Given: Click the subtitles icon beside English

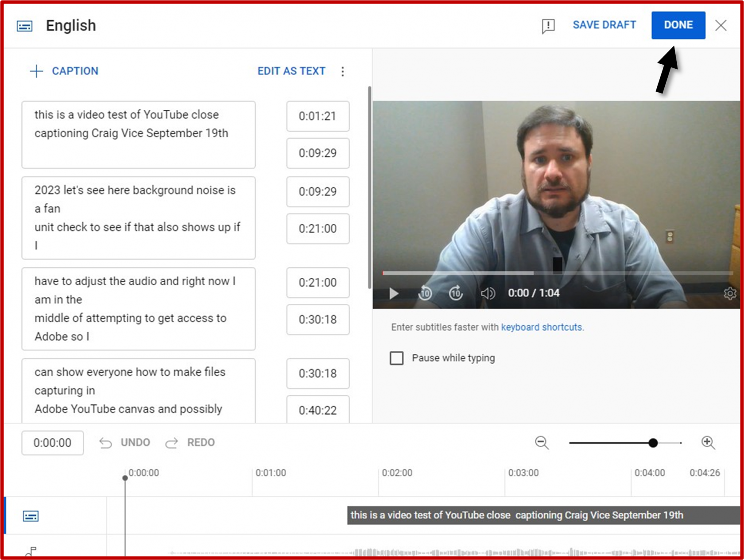Looking at the screenshot, I should coord(24,26).
